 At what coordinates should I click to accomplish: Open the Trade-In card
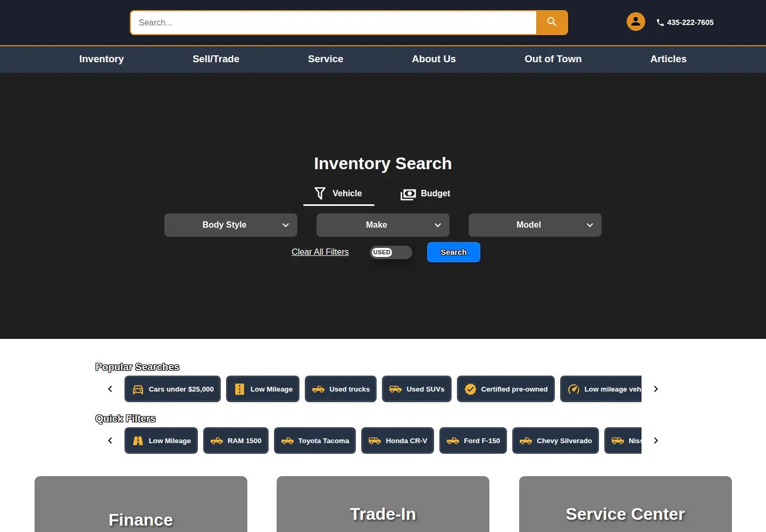(383, 504)
